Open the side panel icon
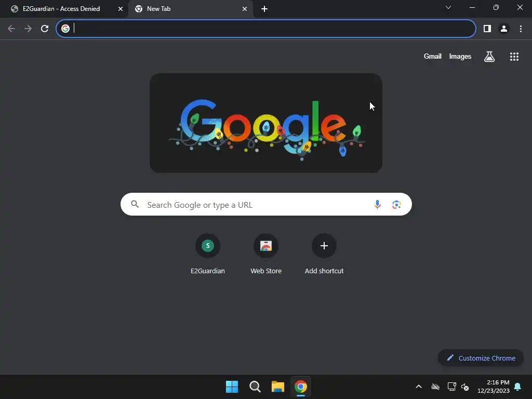Screen dimensions: 532x399 487,29
